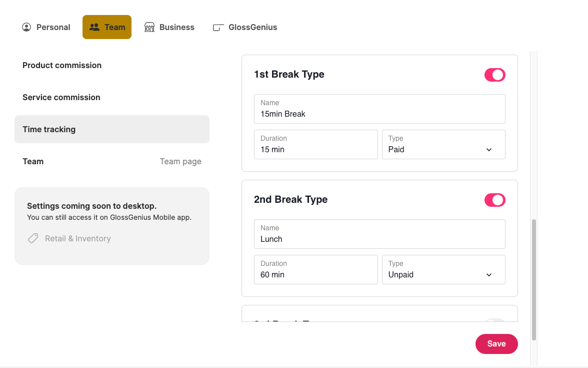Image resolution: width=588 pixels, height=368 pixels.
Task: Click the Save button
Action: 496,344
